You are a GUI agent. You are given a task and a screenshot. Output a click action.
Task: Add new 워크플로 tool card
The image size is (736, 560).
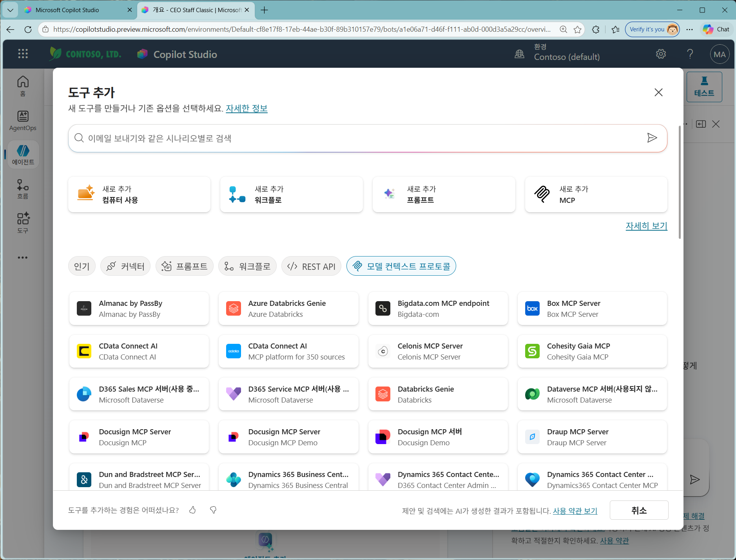click(291, 195)
